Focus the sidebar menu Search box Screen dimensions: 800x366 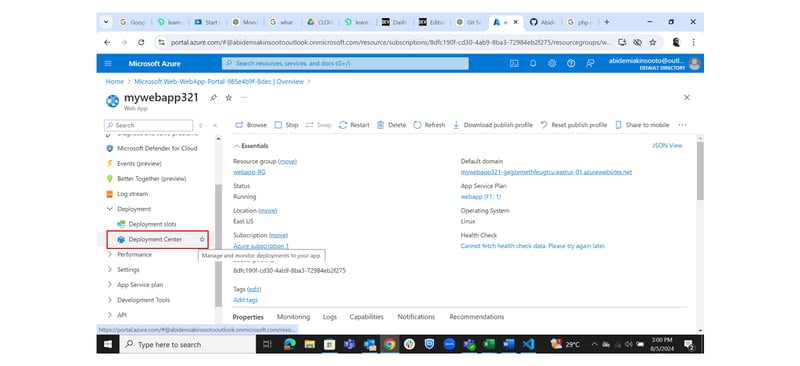point(148,125)
